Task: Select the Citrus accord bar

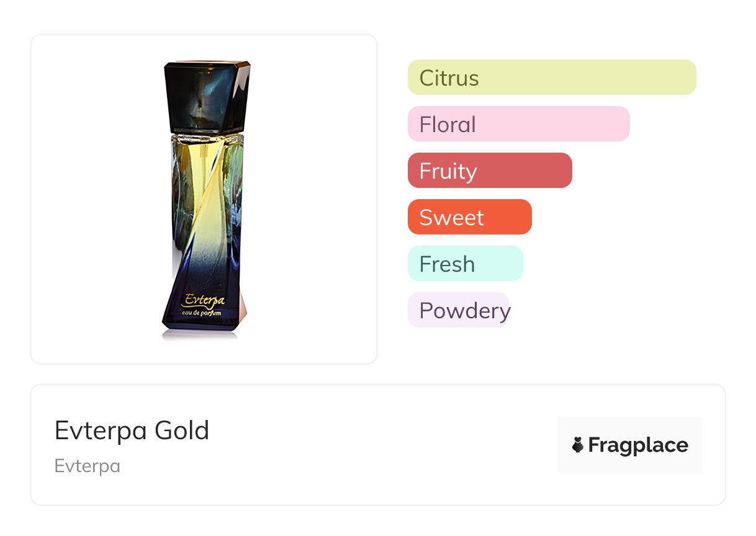Action: (551, 78)
